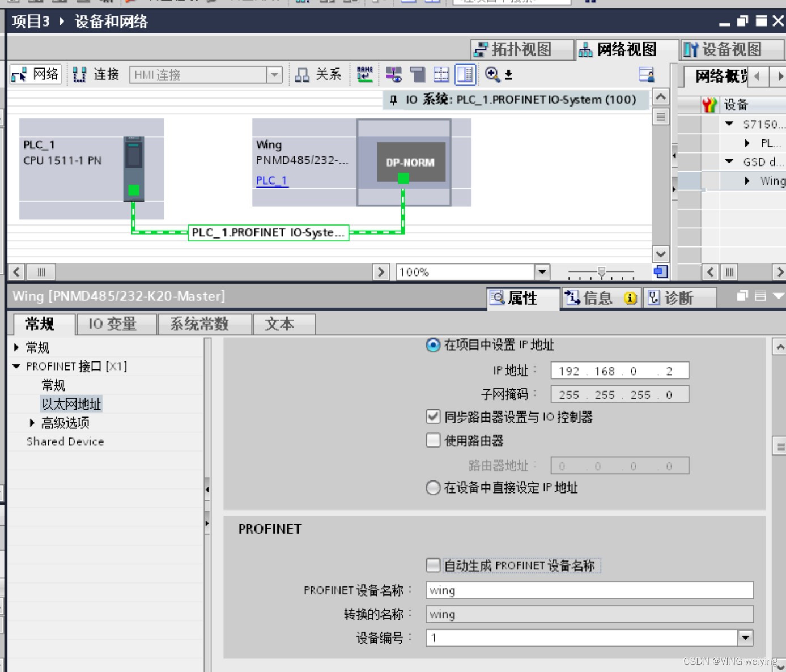Image resolution: width=786 pixels, height=672 pixels.
Task: Click the pin icon on IO system banner
Action: pyautogui.click(x=393, y=100)
